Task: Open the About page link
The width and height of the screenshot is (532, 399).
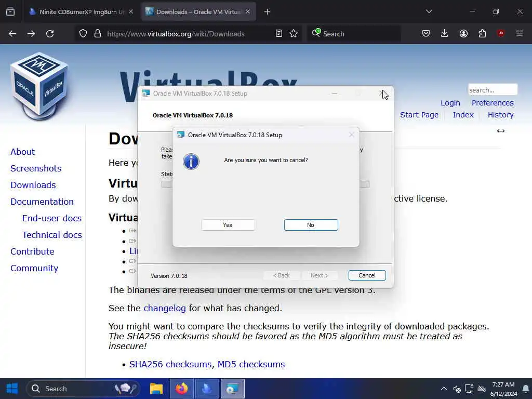Action: 23,152
